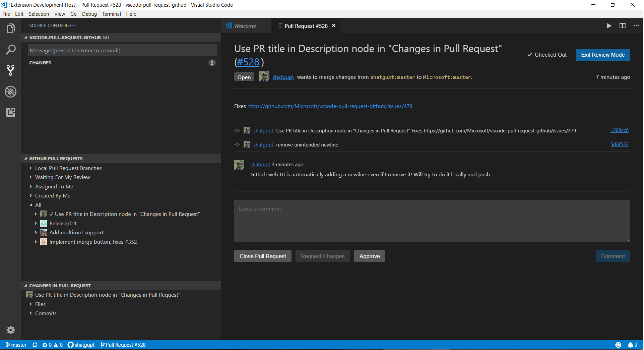The width and height of the screenshot is (644, 350).
Task: Close the Pull Request #528 tab
Action: 334,26
